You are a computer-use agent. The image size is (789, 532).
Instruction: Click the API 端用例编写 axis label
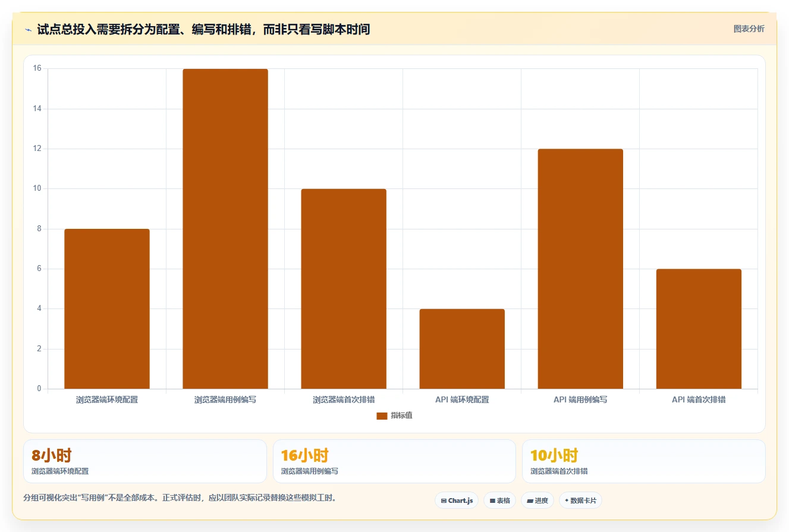(580, 399)
